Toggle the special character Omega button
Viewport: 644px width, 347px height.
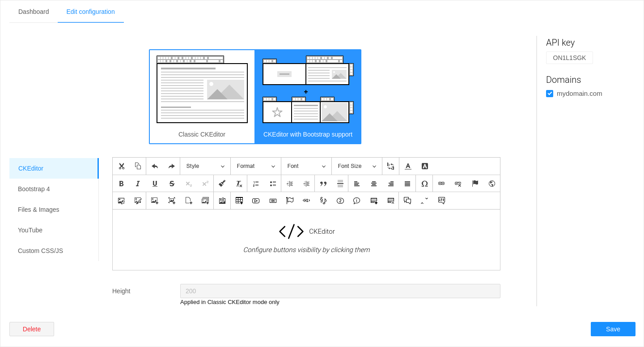(424, 184)
